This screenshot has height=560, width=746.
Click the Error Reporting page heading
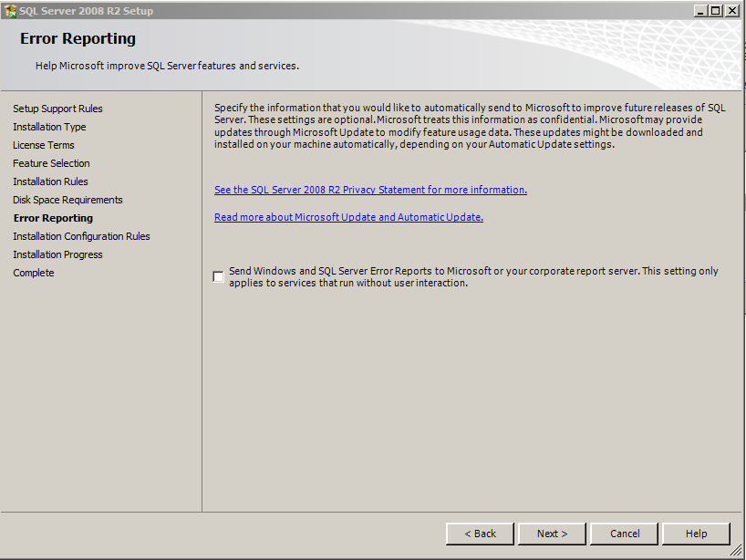coord(78,38)
